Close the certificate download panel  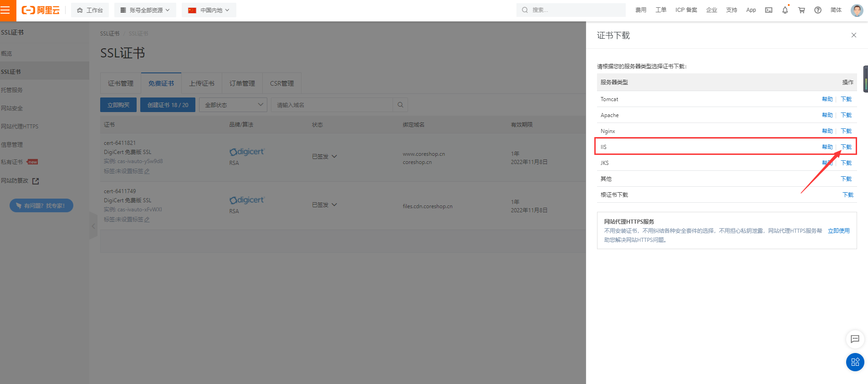[853, 36]
